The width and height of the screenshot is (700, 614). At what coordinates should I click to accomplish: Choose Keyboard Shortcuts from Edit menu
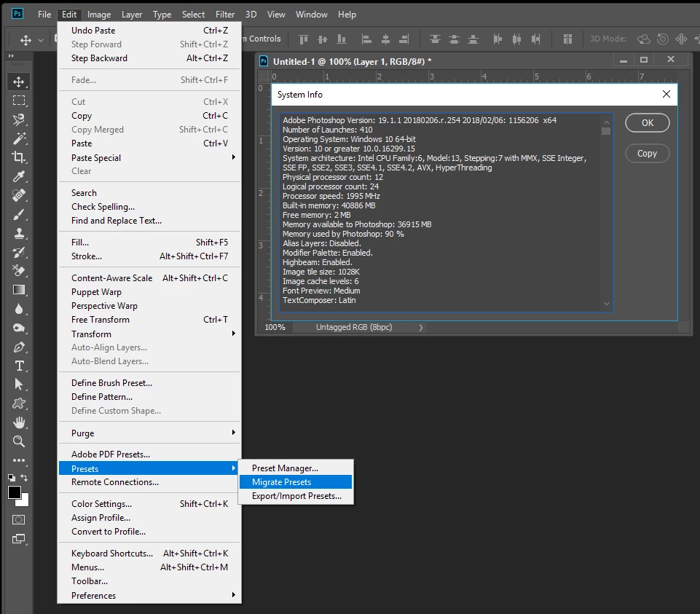point(149,554)
